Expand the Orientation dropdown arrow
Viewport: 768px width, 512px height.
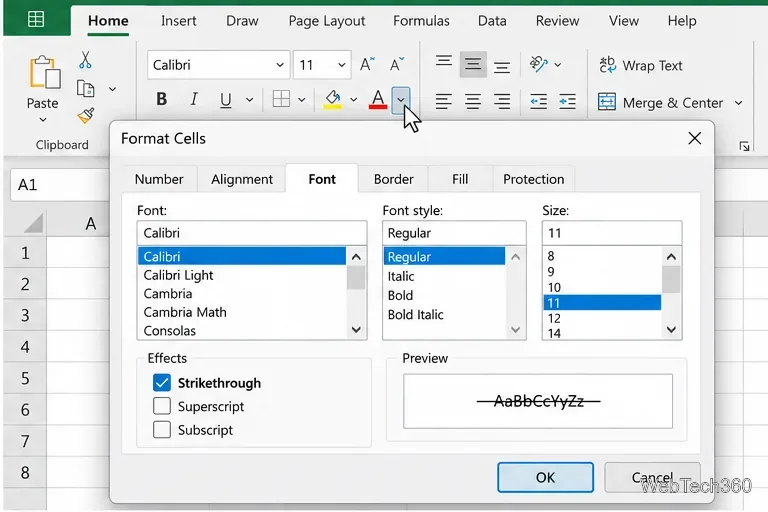tap(557, 65)
